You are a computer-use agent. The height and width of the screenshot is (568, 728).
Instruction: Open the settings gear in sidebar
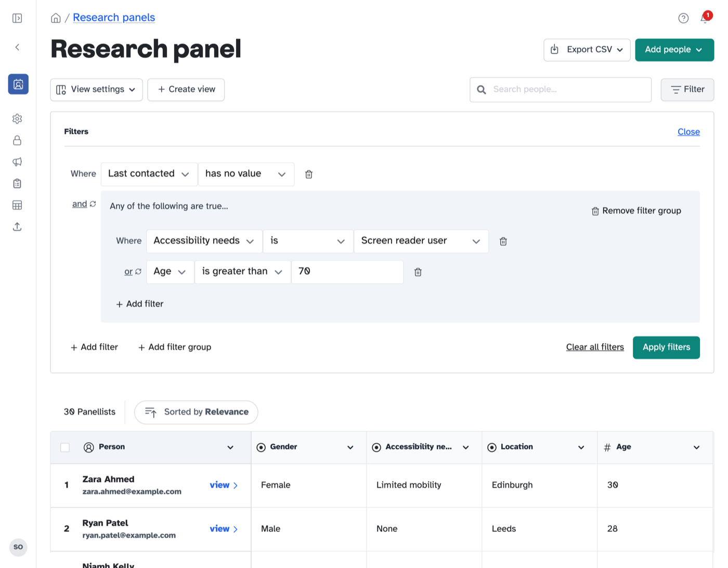17,119
